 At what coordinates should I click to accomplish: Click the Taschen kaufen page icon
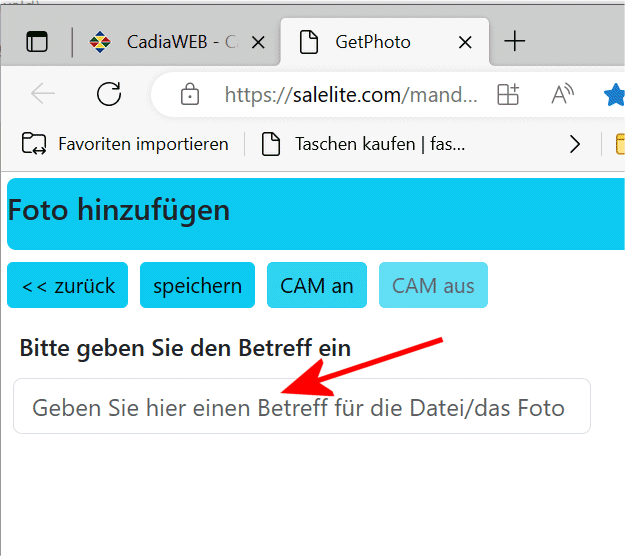271,144
